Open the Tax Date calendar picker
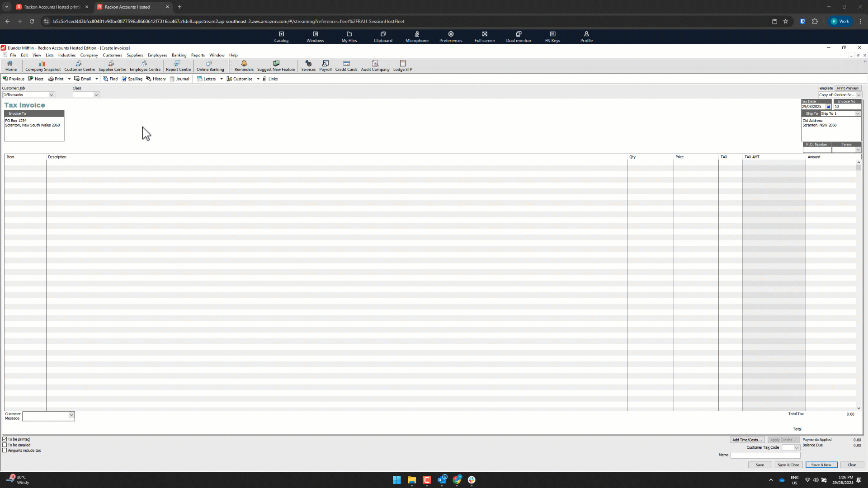This screenshot has width=868, height=488. tap(828, 107)
